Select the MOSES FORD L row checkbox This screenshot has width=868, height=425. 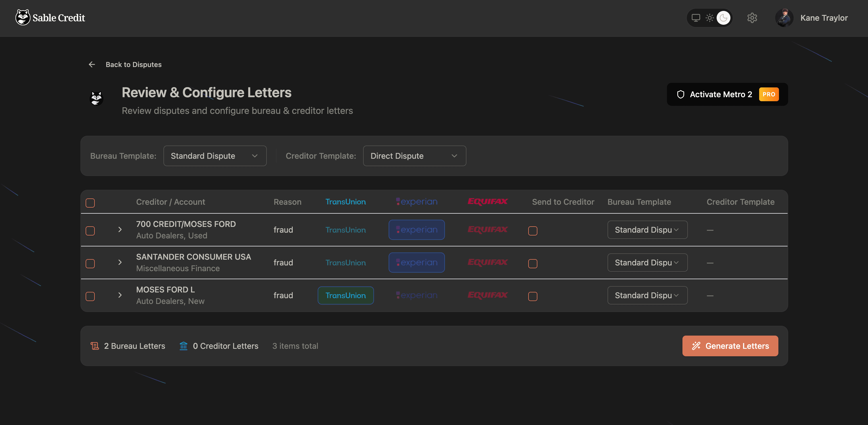click(90, 296)
